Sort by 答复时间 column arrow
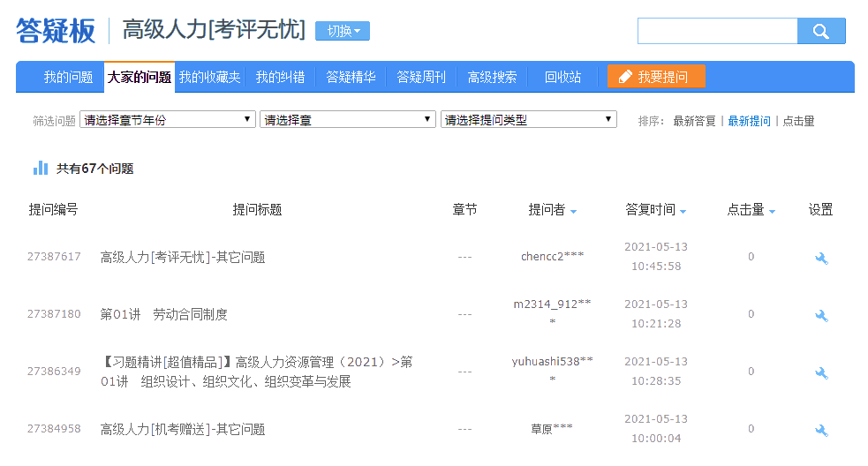Image resolution: width=868 pixels, height=466 pixels. coord(683,212)
